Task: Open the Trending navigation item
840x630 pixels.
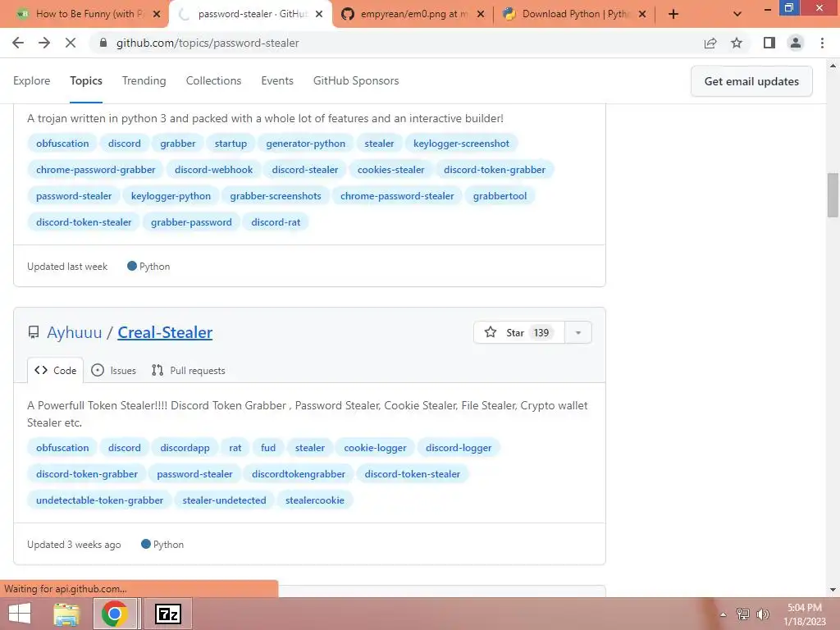Action: [x=144, y=81]
